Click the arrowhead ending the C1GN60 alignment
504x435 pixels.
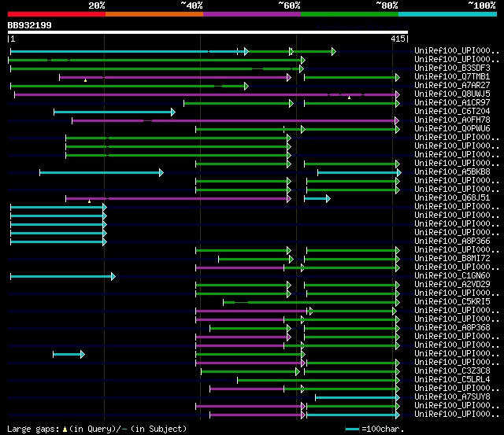point(113,276)
